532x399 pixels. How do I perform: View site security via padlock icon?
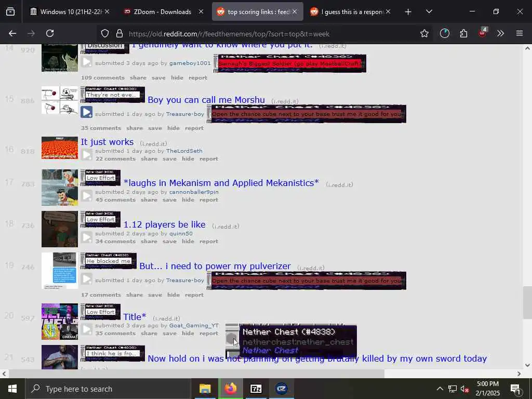(119, 34)
